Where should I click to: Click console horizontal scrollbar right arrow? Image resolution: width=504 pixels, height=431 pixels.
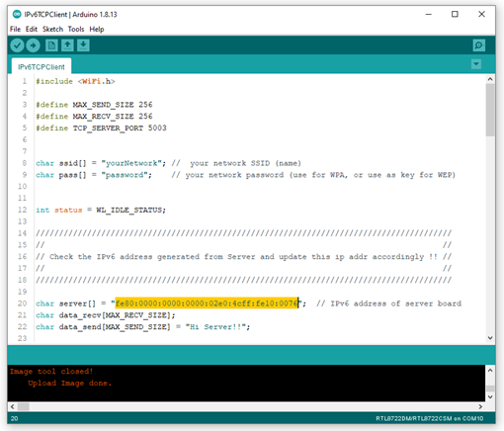(x=480, y=406)
